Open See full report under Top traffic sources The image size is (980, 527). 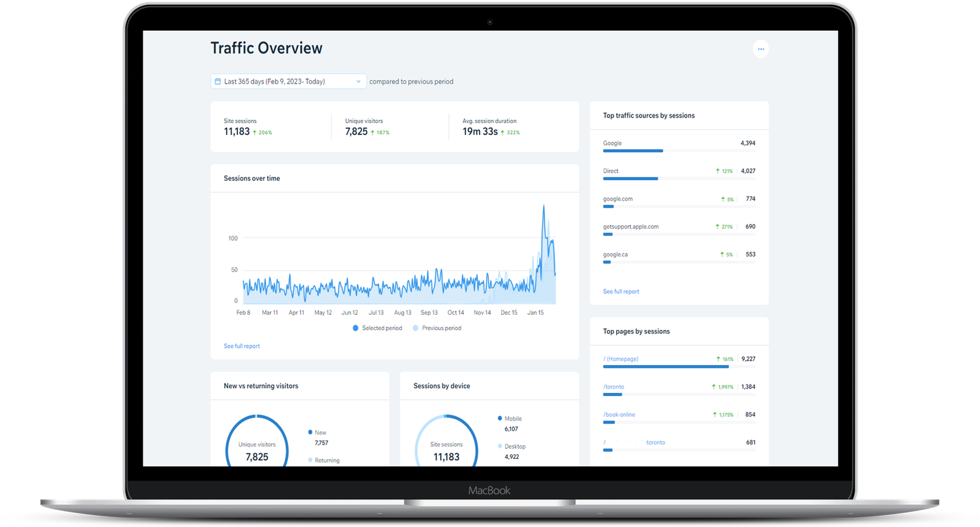[620, 292]
